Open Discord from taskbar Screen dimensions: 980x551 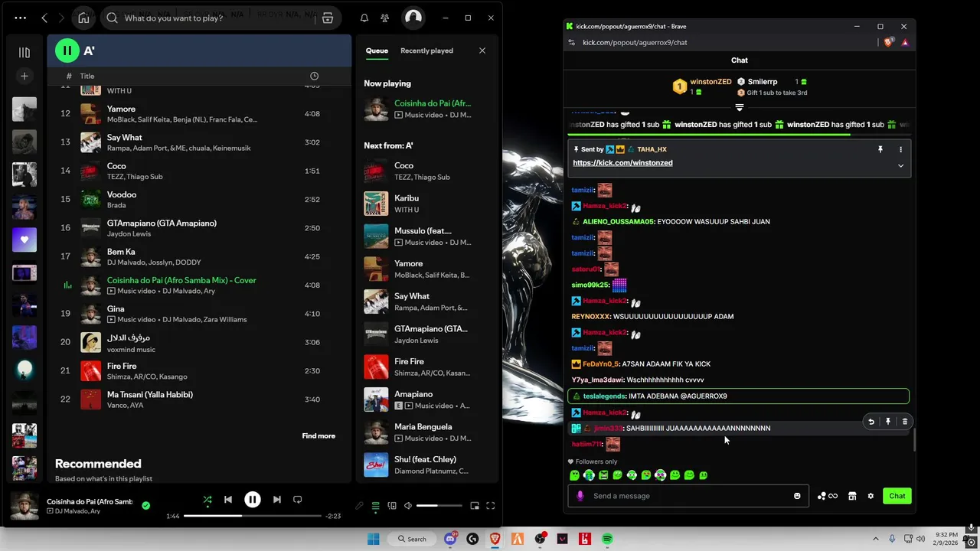[x=450, y=539]
